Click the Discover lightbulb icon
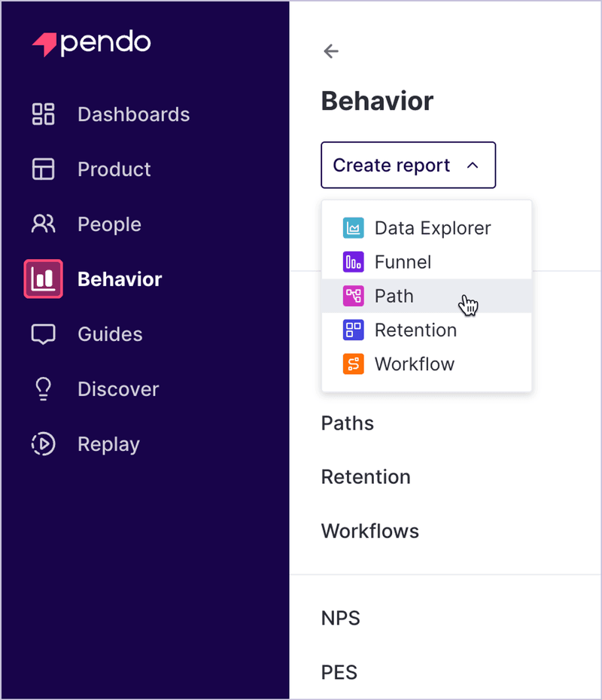 click(43, 389)
